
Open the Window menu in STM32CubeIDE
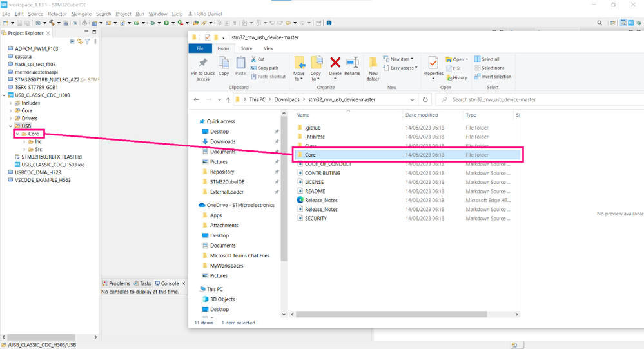coord(158,14)
